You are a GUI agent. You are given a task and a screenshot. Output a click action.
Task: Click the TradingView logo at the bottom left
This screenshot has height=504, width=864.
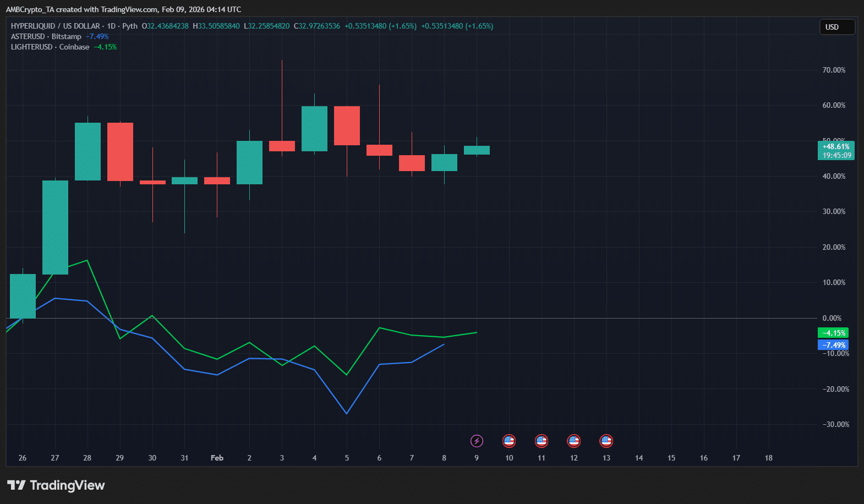56,485
